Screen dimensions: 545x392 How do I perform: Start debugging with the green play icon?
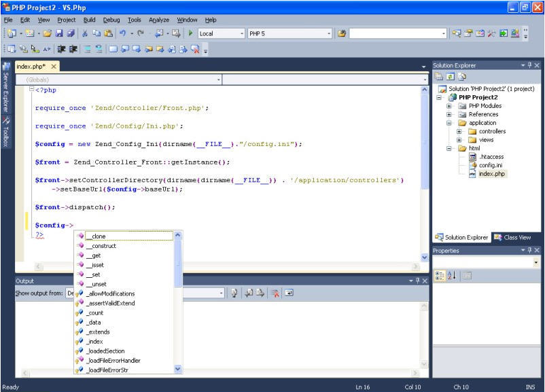pos(190,33)
